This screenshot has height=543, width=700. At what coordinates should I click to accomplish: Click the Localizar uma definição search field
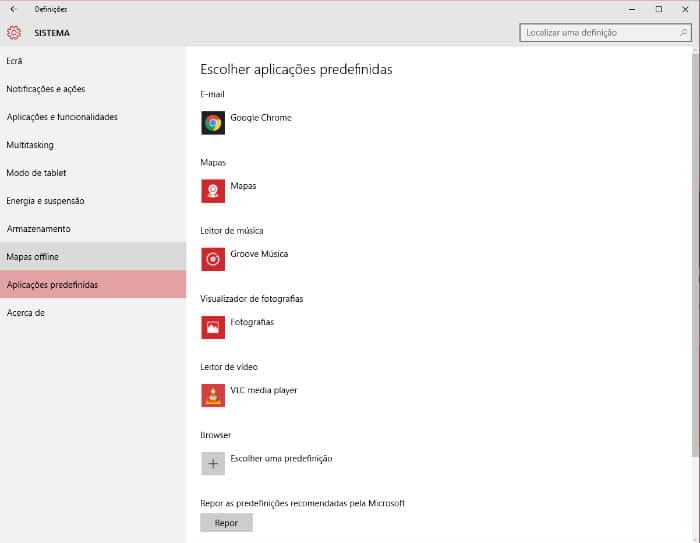coord(605,33)
